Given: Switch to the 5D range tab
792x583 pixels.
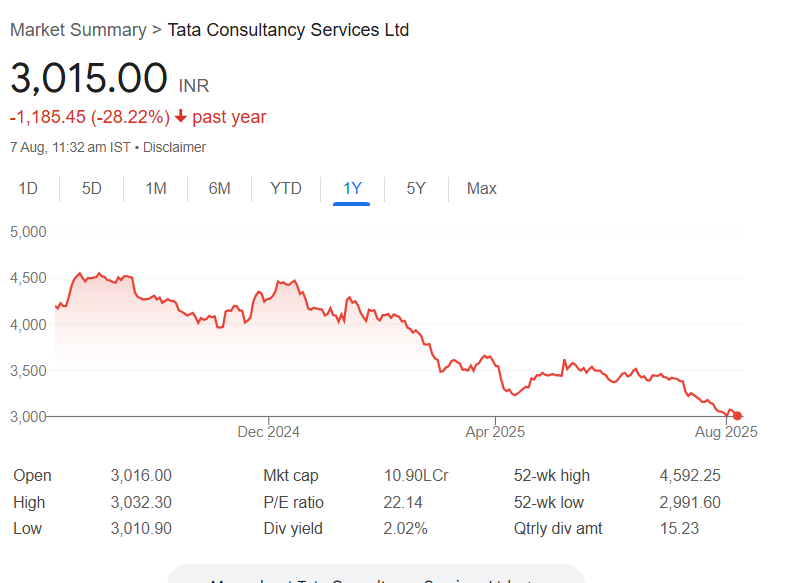Looking at the screenshot, I should [x=91, y=188].
